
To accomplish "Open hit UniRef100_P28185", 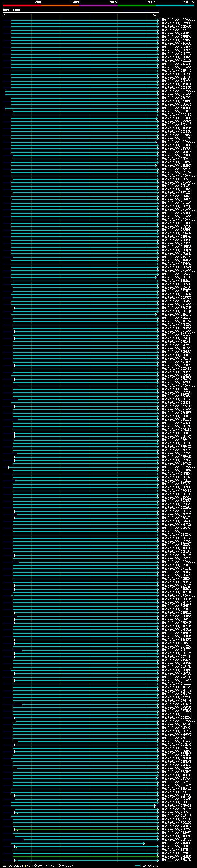I will coord(177,822).
